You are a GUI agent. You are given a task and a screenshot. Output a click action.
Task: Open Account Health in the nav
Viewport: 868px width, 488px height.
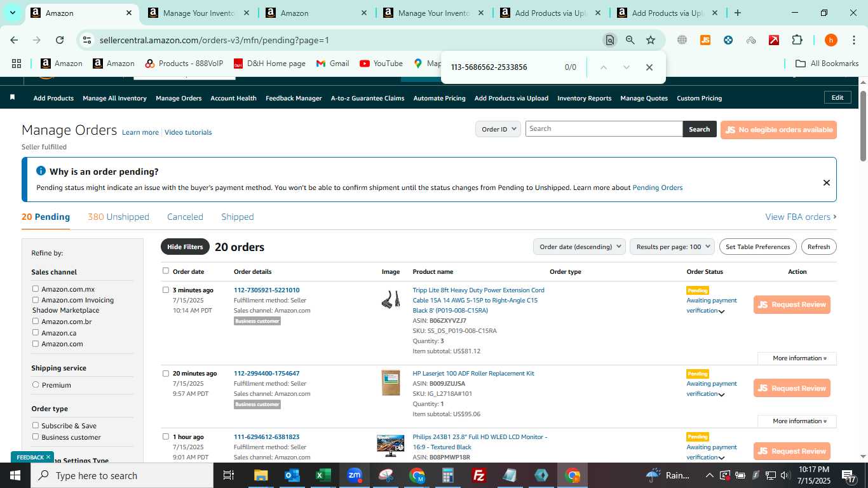click(x=233, y=98)
